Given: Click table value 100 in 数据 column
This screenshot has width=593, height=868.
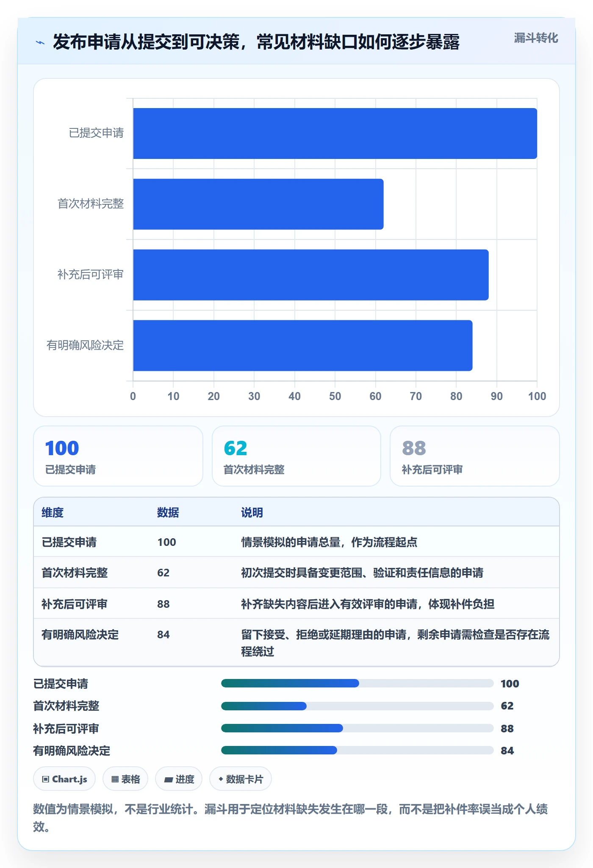Looking at the screenshot, I should [167, 542].
